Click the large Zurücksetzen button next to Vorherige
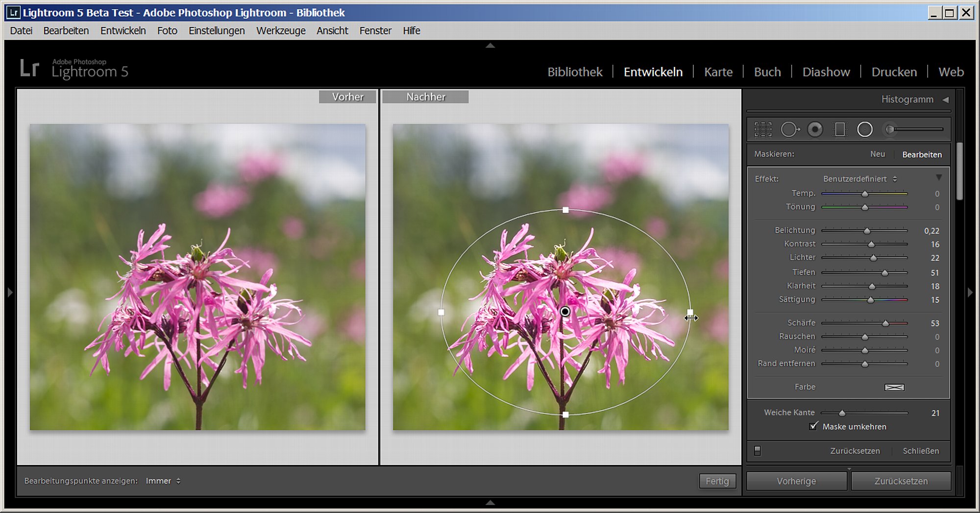 [901, 481]
